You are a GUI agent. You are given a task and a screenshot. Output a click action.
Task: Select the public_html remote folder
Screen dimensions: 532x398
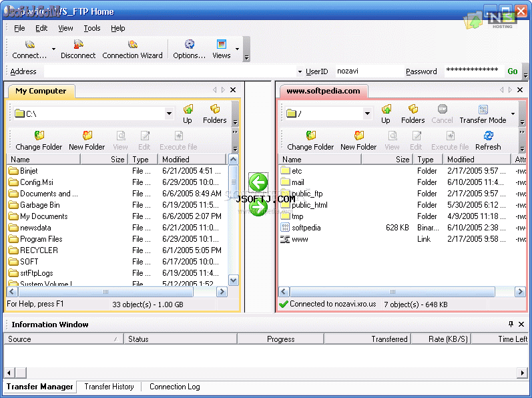click(310, 205)
